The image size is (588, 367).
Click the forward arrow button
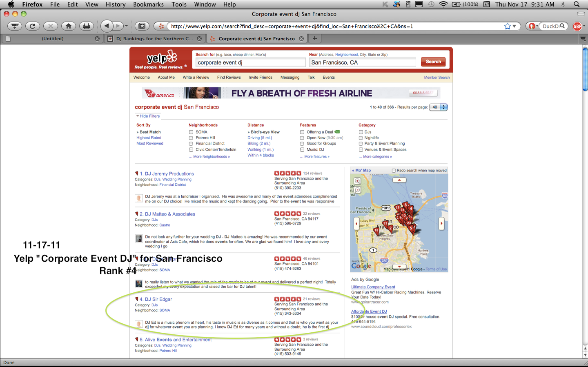tap(118, 26)
